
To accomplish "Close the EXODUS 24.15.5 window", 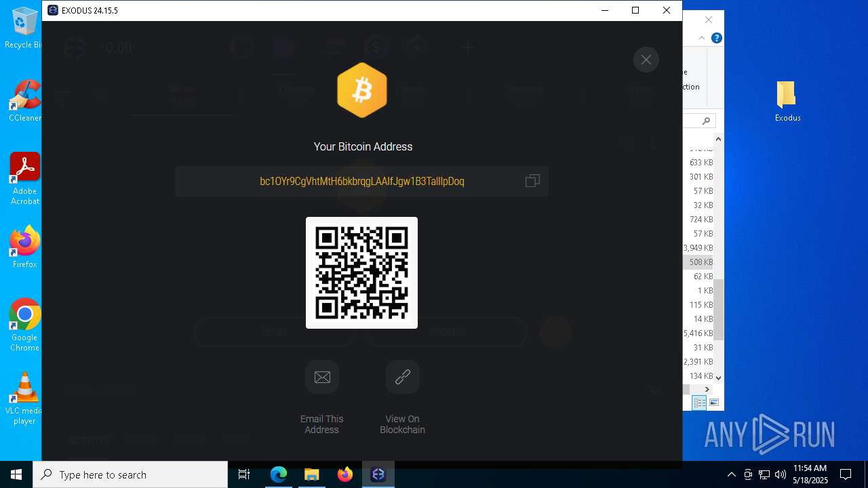I will tap(667, 10).
